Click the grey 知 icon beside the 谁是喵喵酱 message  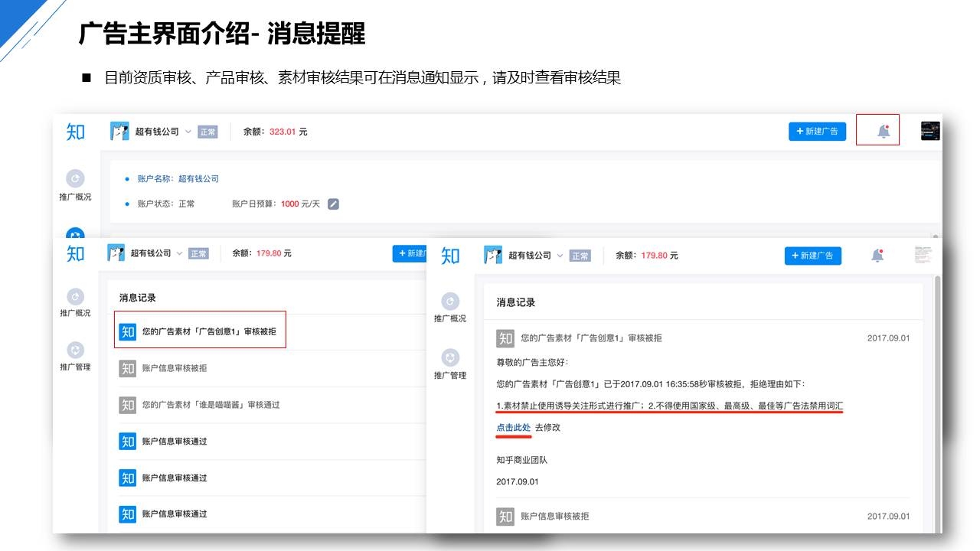point(128,405)
